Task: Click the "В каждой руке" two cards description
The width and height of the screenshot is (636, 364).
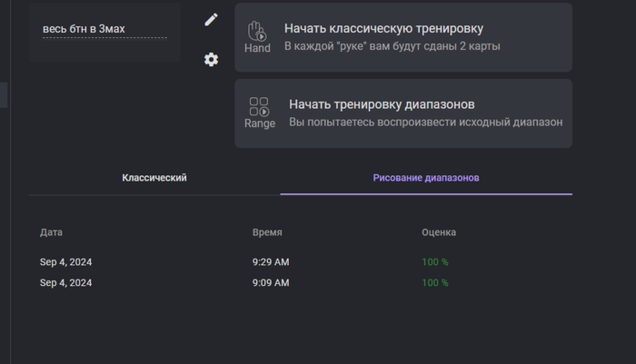Action: click(x=393, y=46)
